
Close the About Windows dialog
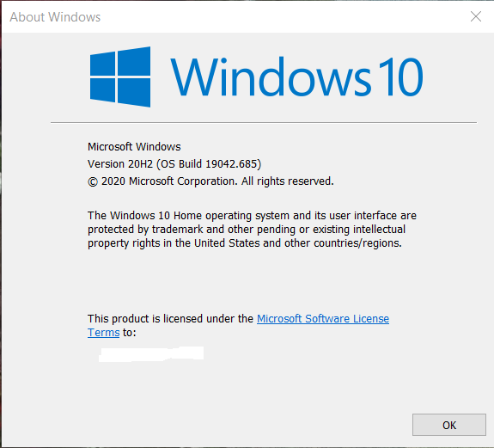click(476, 16)
